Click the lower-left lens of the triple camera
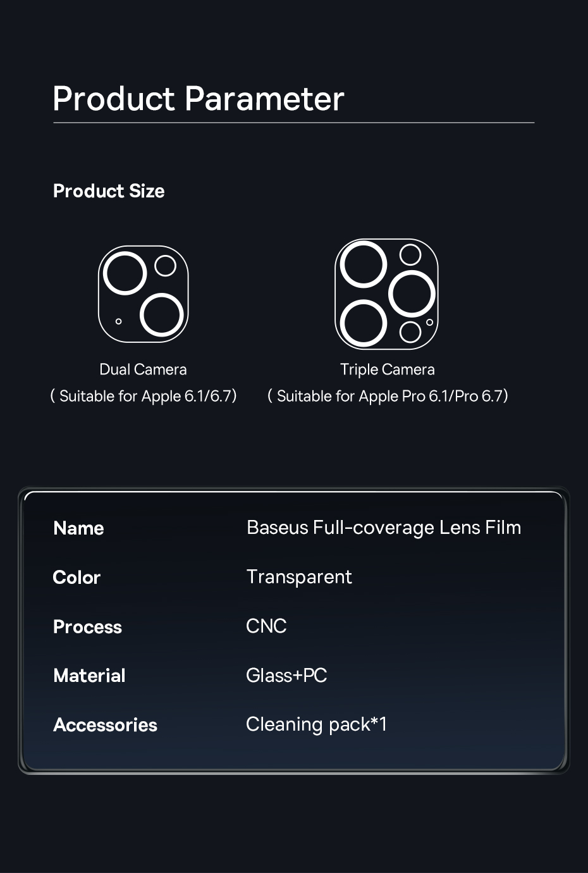The image size is (588, 873). coord(363,323)
